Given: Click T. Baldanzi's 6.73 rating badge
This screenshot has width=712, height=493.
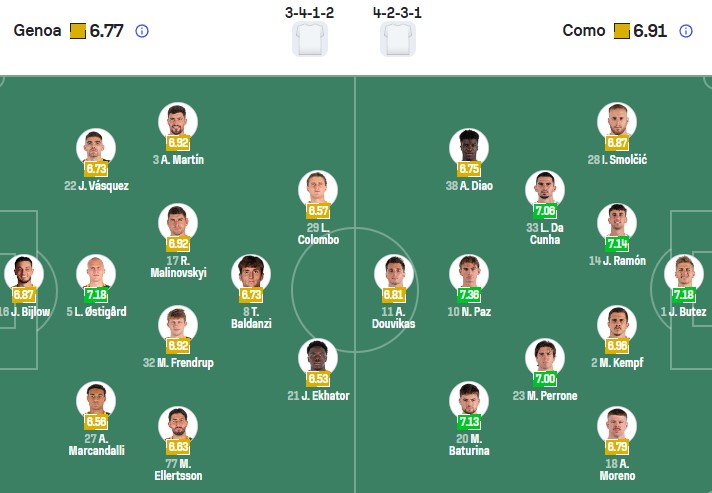Looking at the screenshot, I should (x=251, y=295).
